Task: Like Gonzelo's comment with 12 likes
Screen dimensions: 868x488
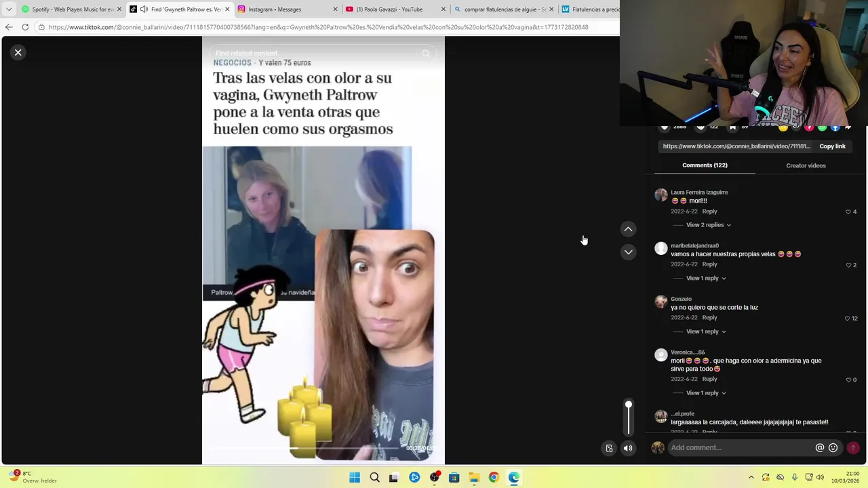Action: pyautogui.click(x=847, y=319)
